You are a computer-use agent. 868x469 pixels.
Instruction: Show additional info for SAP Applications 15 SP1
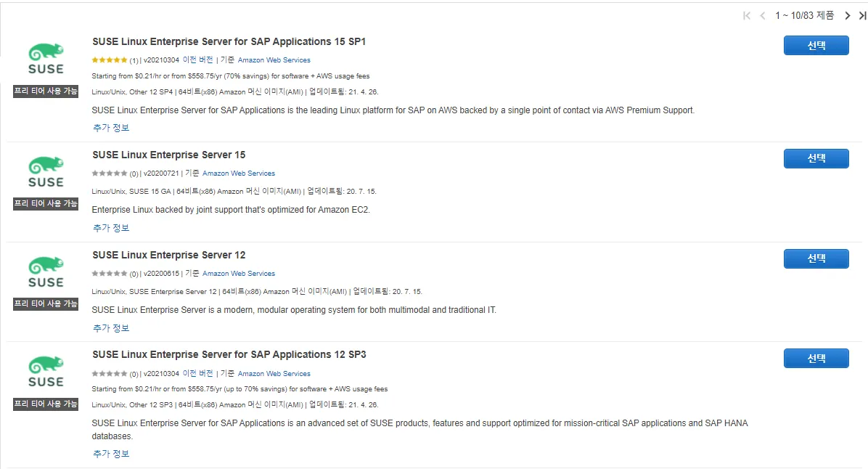click(x=111, y=128)
